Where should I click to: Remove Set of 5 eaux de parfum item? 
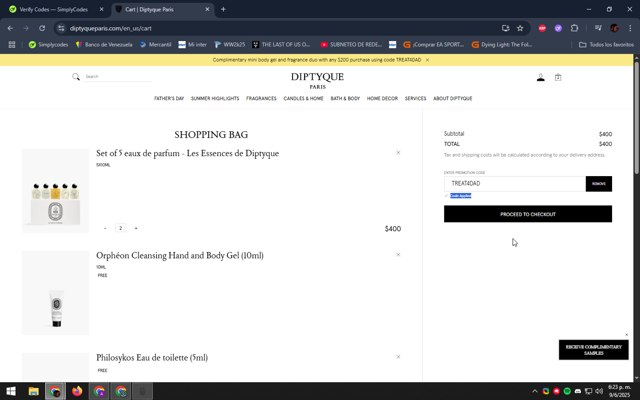point(398,153)
